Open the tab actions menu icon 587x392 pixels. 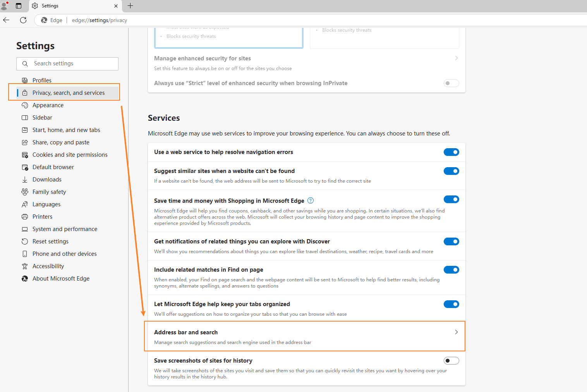point(19,6)
